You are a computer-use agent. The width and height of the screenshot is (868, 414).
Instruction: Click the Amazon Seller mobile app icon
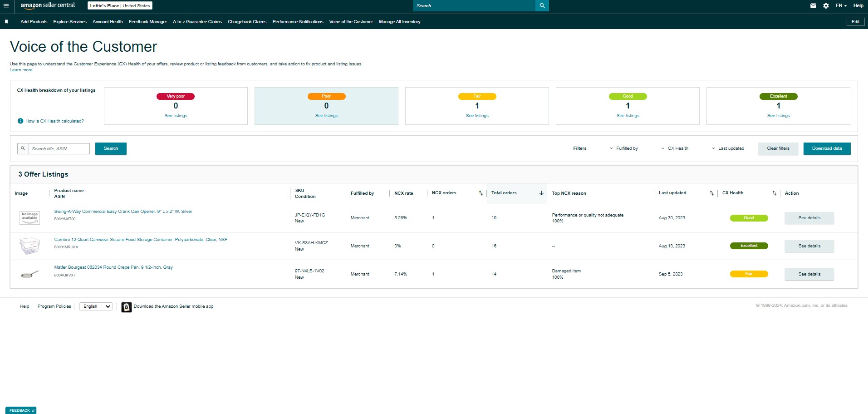pyautogui.click(x=127, y=307)
